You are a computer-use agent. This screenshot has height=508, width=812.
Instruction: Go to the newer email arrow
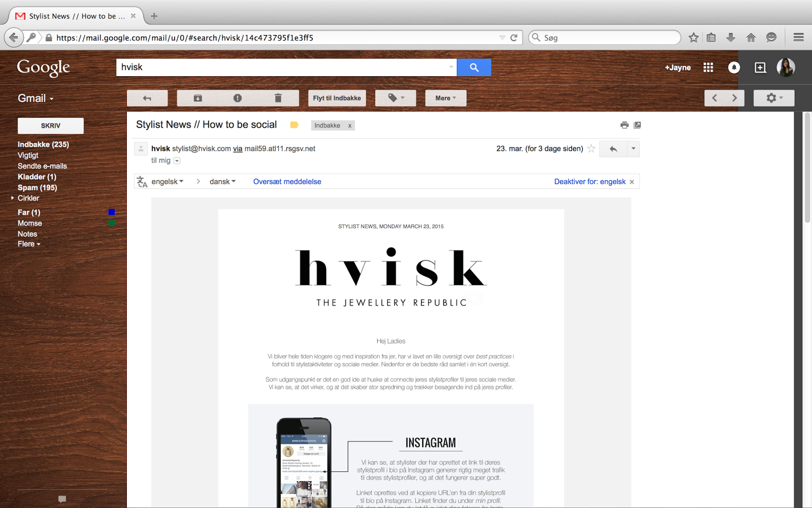click(x=715, y=98)
